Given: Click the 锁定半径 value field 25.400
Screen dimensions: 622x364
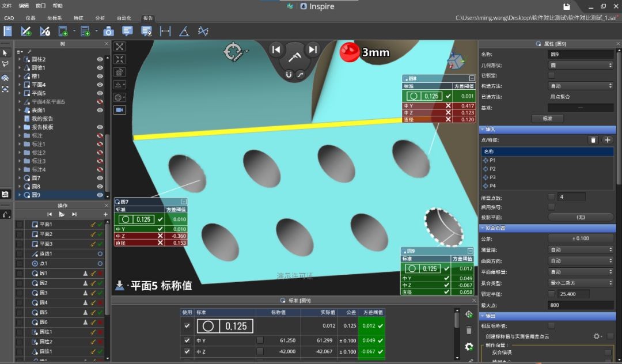Looking at the screenshot, I should [x=574, y=294].
